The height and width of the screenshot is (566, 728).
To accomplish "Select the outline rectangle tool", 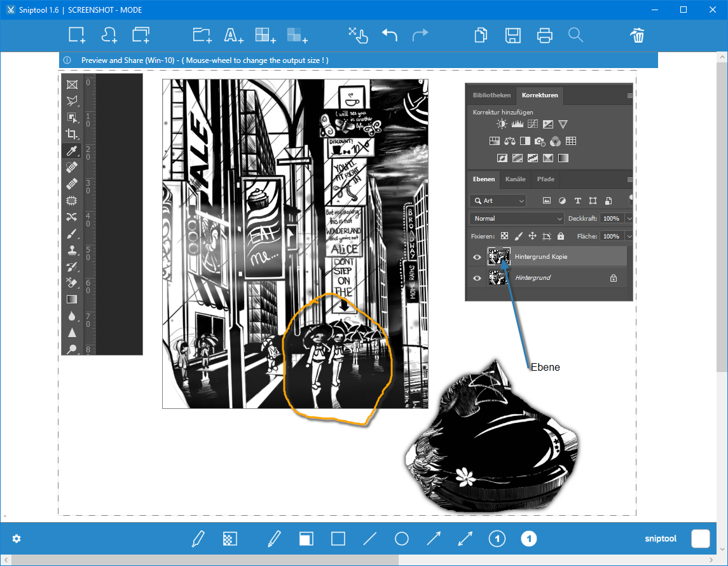I will click(x=338, y=539).
